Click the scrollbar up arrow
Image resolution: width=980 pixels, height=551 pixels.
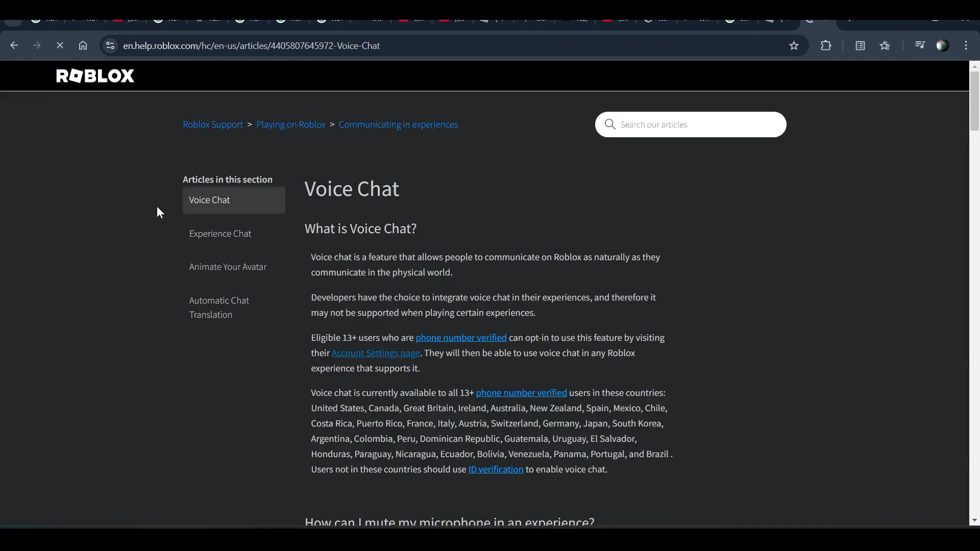[975, 66]
